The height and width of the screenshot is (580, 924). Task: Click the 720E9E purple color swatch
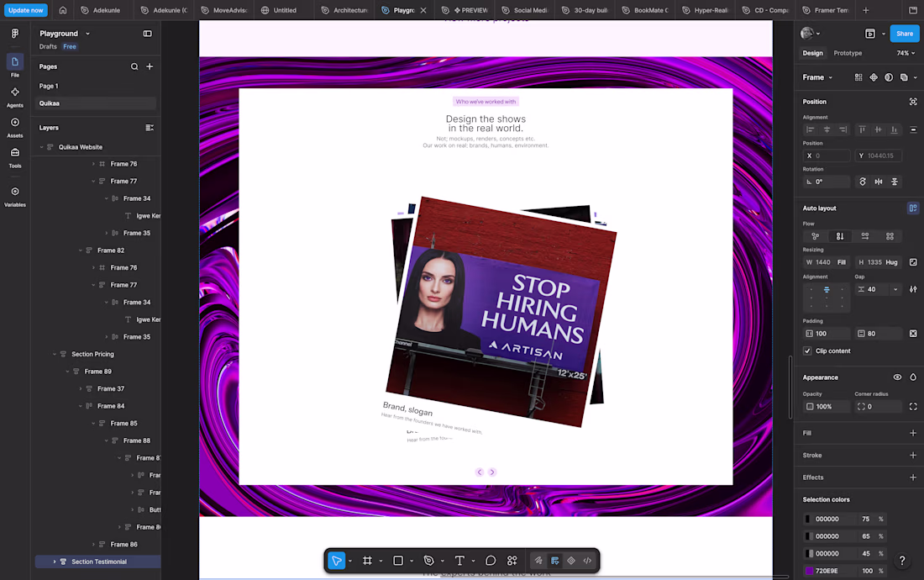click(809, 571)
